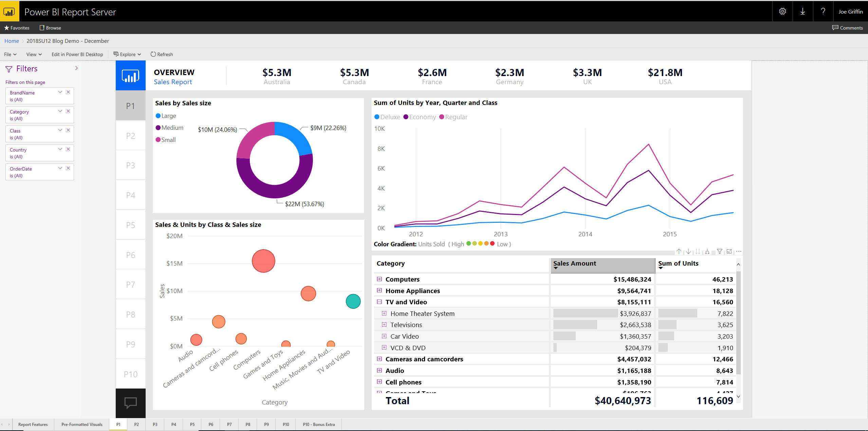Collapse the Filters pane chevron
The image size is (868, 431).
[76, 68]
